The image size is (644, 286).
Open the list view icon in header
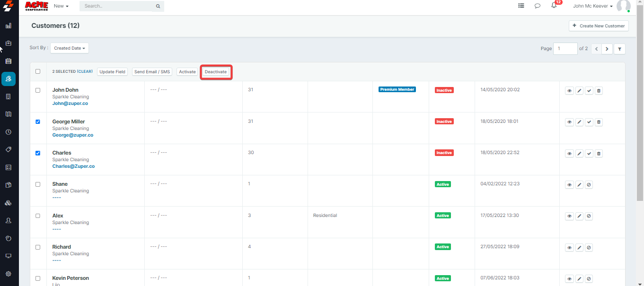coord(521,6)
